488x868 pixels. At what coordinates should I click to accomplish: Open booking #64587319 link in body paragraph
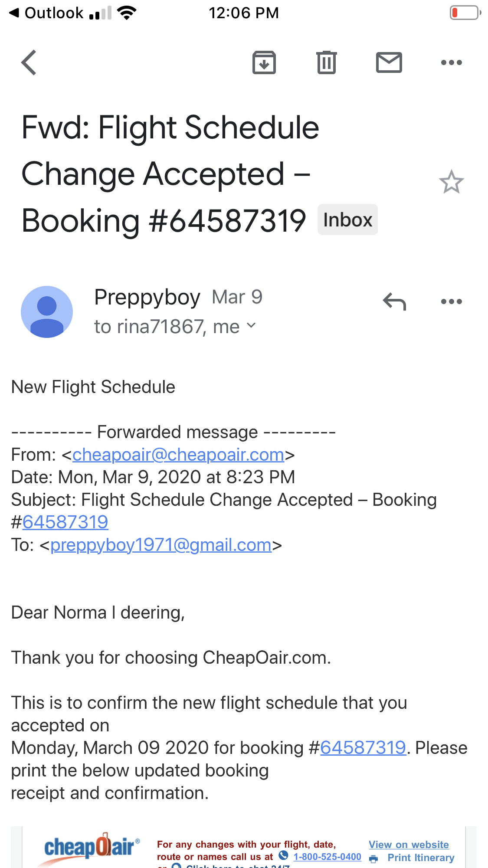tap(363, 748)
